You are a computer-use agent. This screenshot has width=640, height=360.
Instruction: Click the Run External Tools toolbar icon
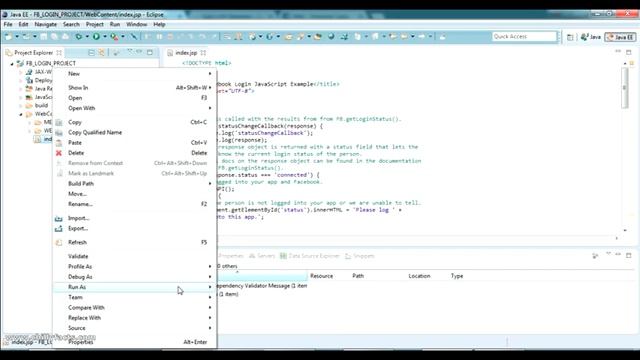pos(114,37)
